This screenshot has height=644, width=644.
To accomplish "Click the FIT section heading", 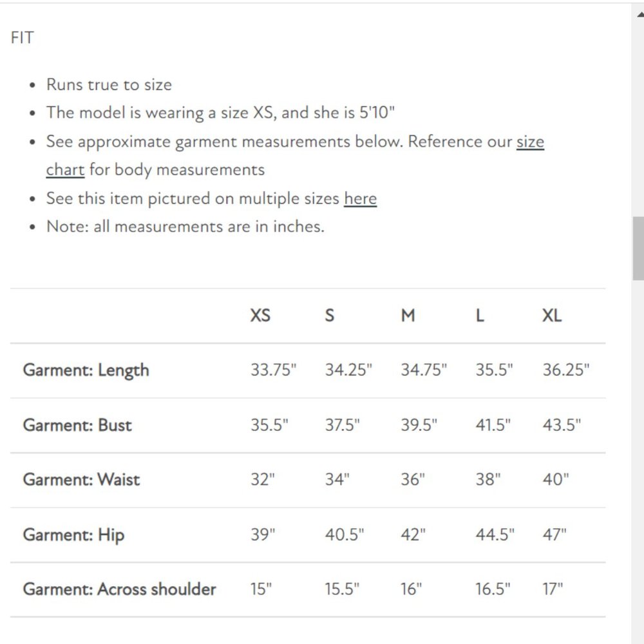I will [x=22, y=38].
